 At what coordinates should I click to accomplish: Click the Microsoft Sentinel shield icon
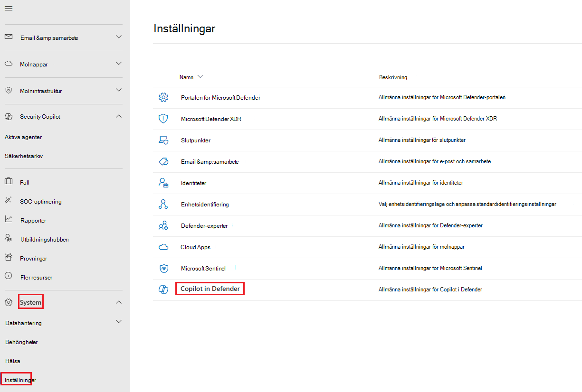[163, 268]
